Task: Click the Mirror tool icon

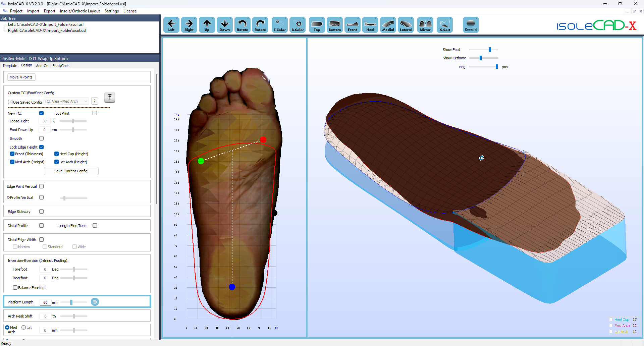Action: 425,24
